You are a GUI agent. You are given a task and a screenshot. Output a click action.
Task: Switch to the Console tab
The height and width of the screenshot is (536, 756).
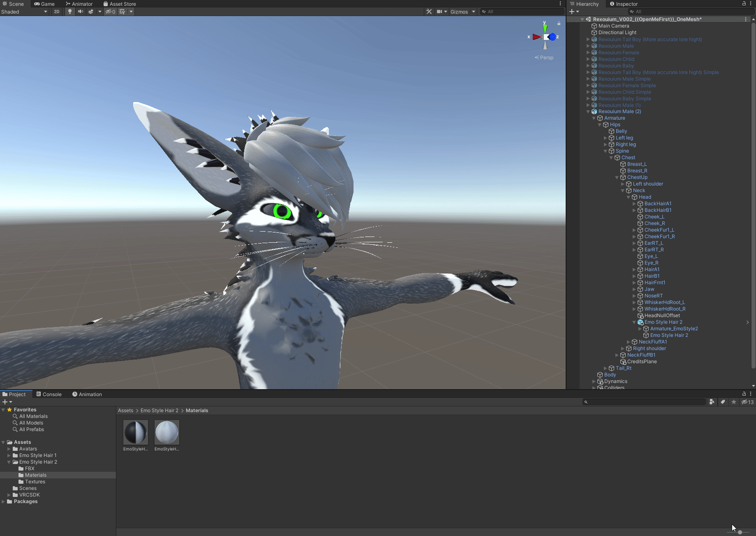pyautogui.click(x=49, y=394)
